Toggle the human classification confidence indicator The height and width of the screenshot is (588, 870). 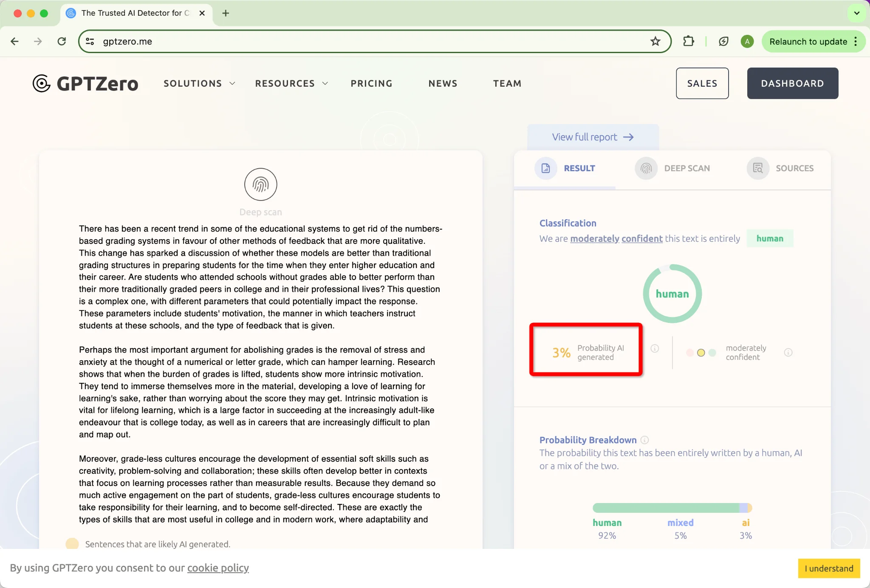tap(787, 352)
